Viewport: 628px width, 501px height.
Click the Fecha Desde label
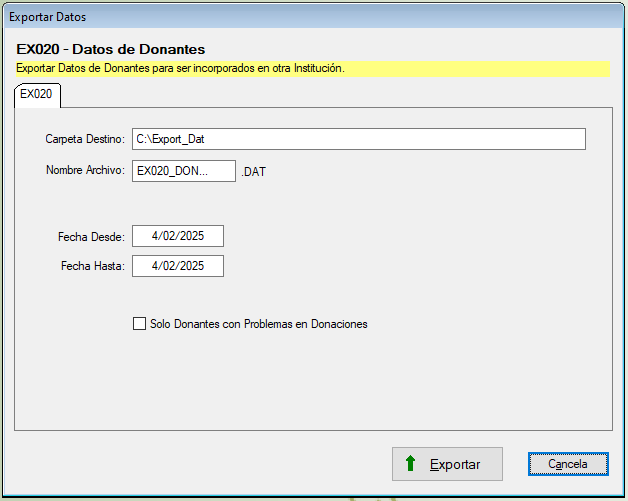click(92, 237)
